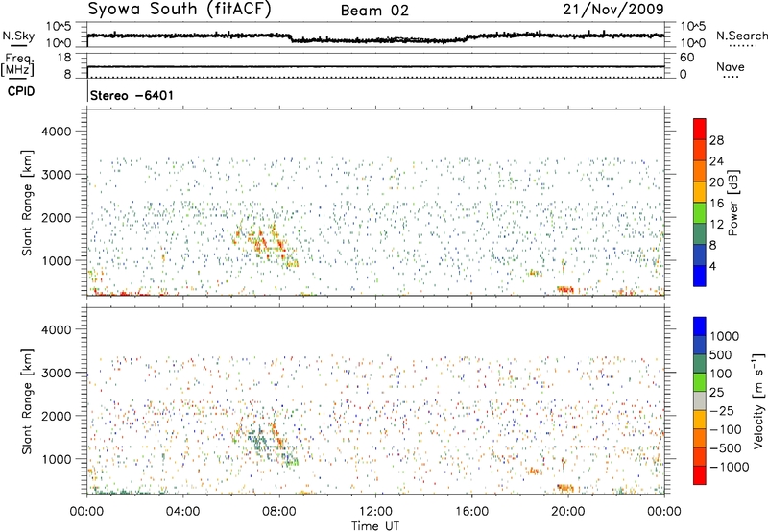Image resolution: width=768 pixels, height=532 pixels.
Task: Click the "-500" value on velocity colorbar
Action: coord(725,448)
